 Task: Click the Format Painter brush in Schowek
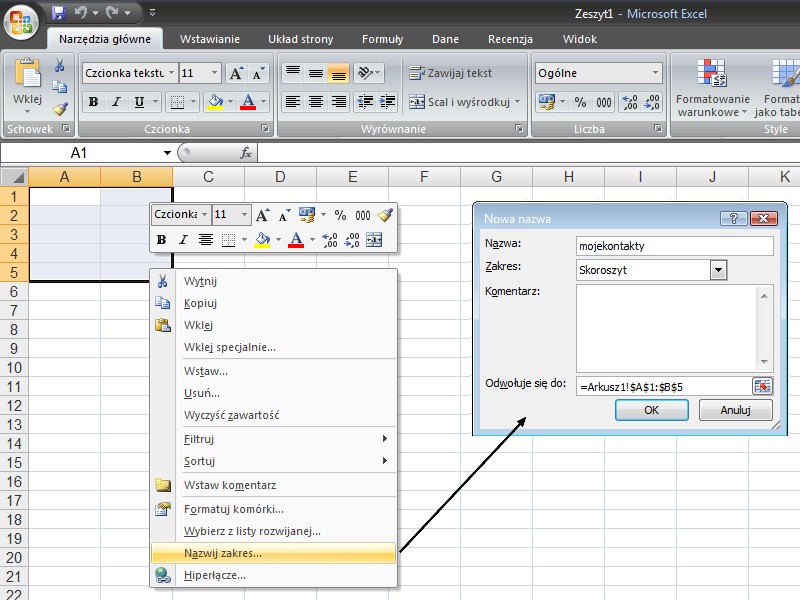tap(60, 109)
